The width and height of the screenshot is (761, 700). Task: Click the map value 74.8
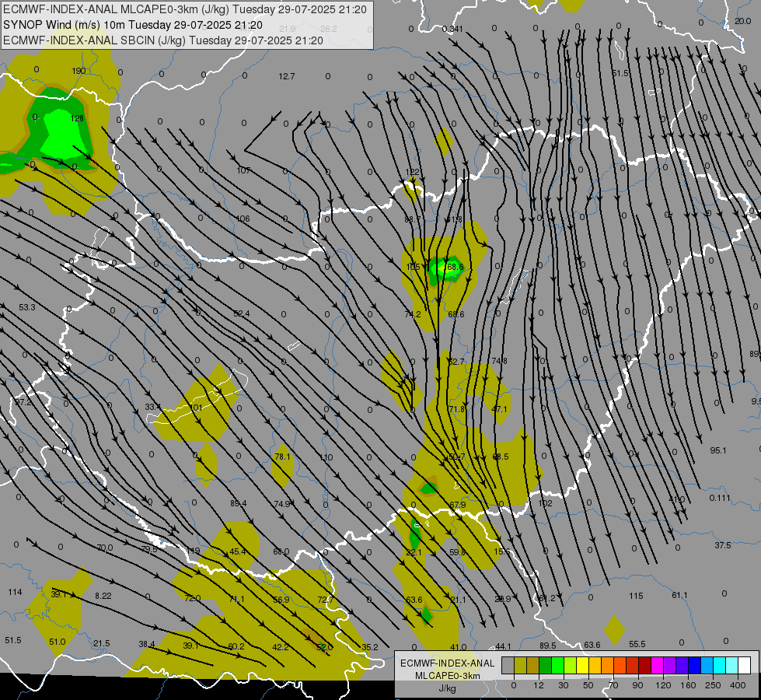coord(499,361)
